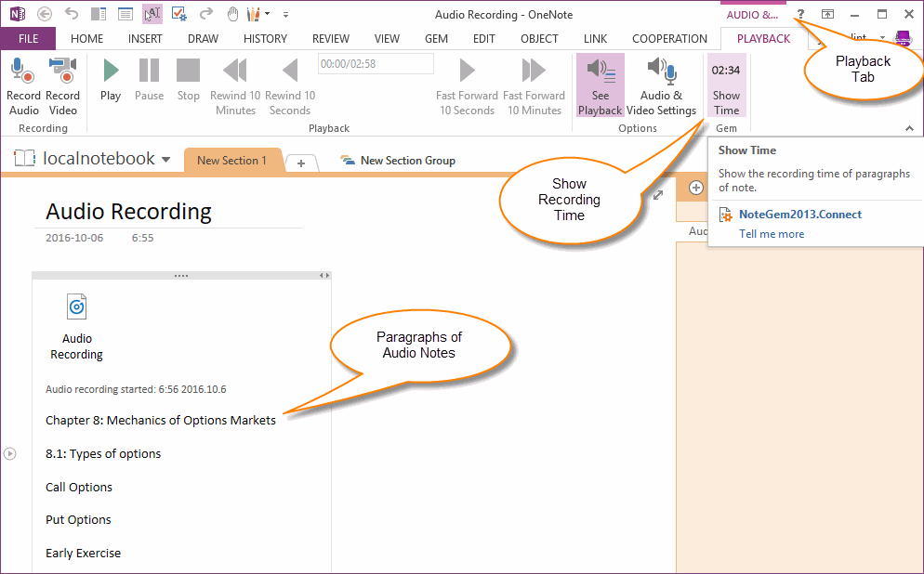Dock OneNote to the desktop side

99,14
